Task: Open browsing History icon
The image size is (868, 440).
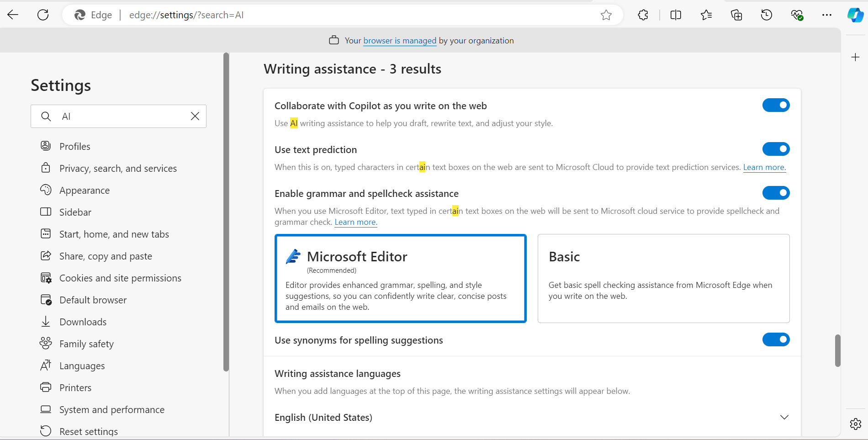Action: [767, 15]
